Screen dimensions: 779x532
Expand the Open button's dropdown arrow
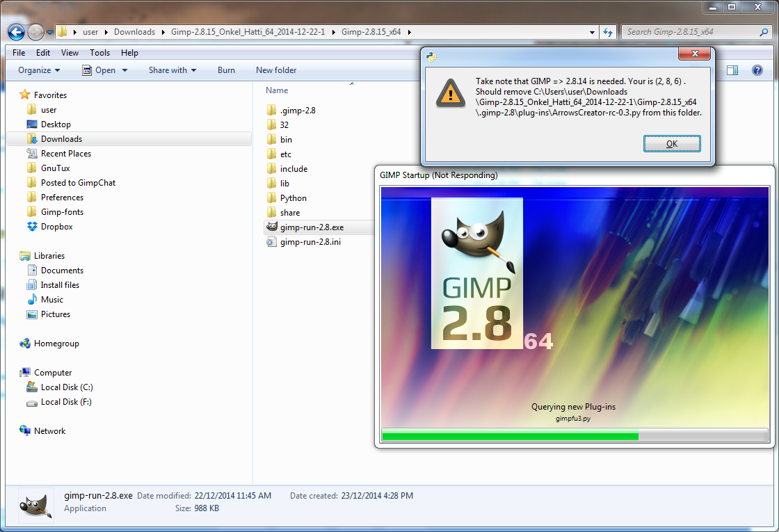coord(125,70)
